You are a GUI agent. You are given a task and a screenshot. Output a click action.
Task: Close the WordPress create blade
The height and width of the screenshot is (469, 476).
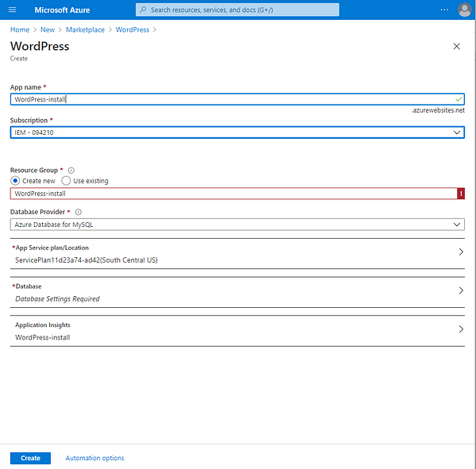(x=456, y=47)
